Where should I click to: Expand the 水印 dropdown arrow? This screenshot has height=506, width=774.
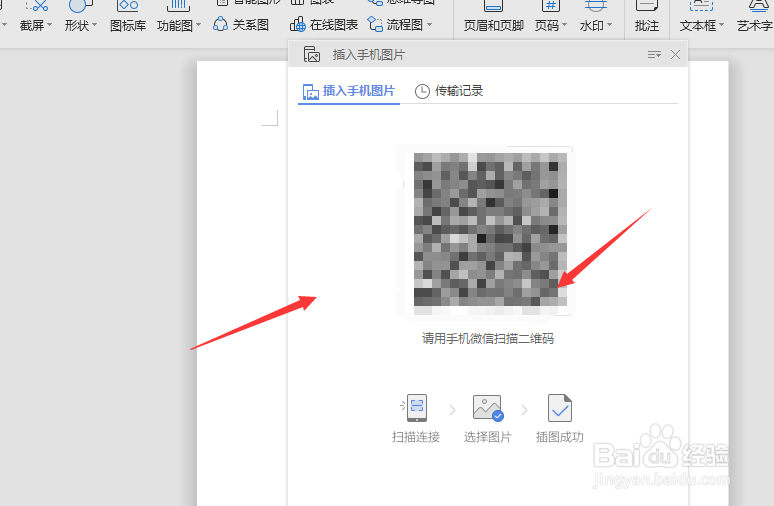click(x=609, y=25)
